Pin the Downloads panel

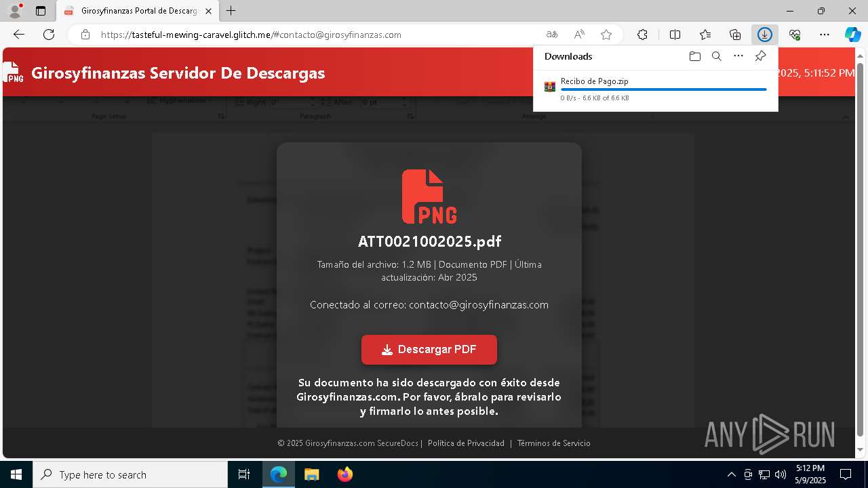(760, 56)
